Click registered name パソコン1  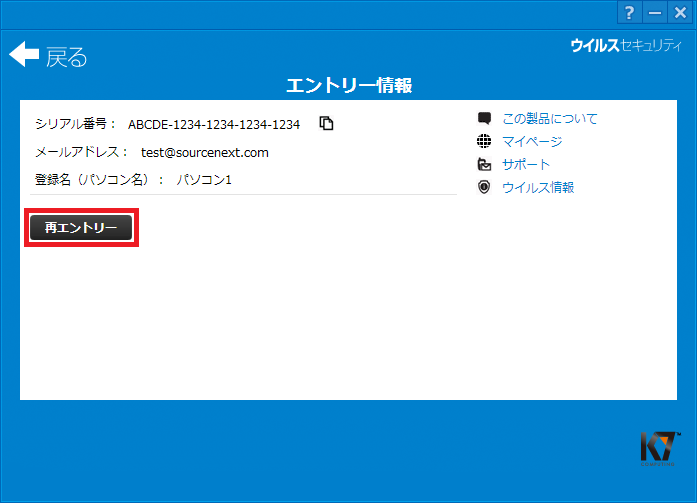coord(204,180)
